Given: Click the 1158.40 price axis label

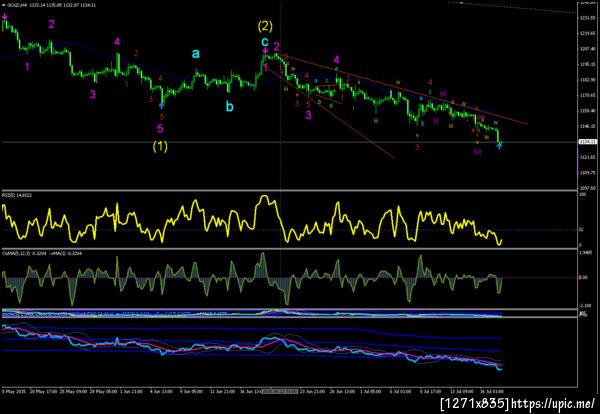Looking at the screenshot, I should (x=588, y=111).
